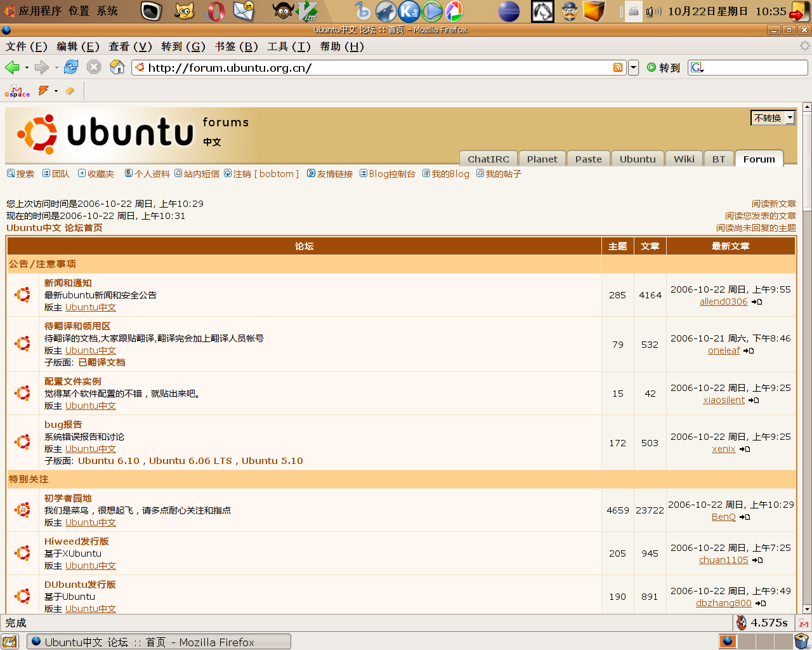Click the orange lightning bookmark toolbar icon

pyautogui.click(x=44, y=91)
